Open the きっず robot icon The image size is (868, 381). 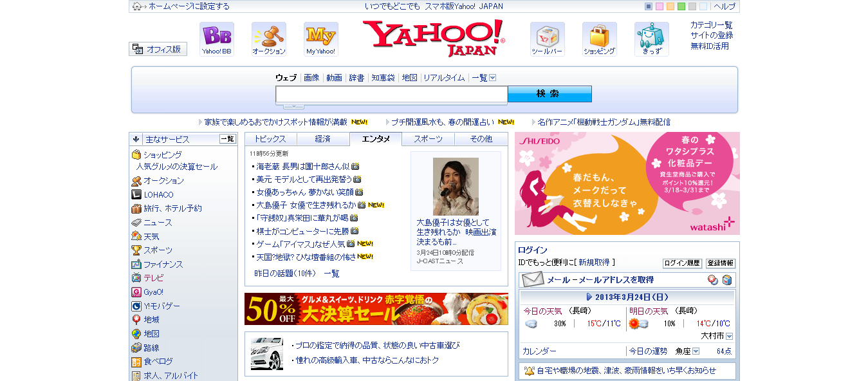tap(652, 39)
